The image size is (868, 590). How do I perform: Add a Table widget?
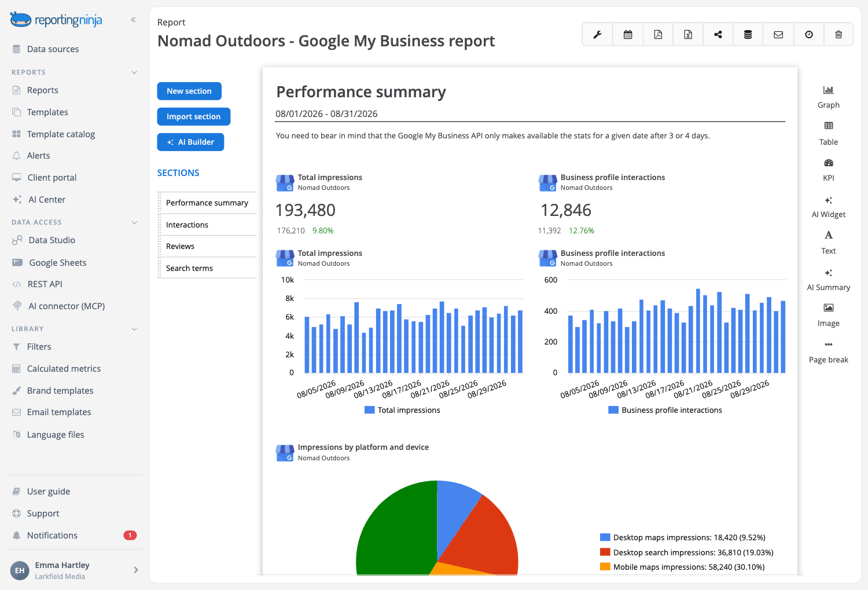pyautogui.click(x=829, y=134)
